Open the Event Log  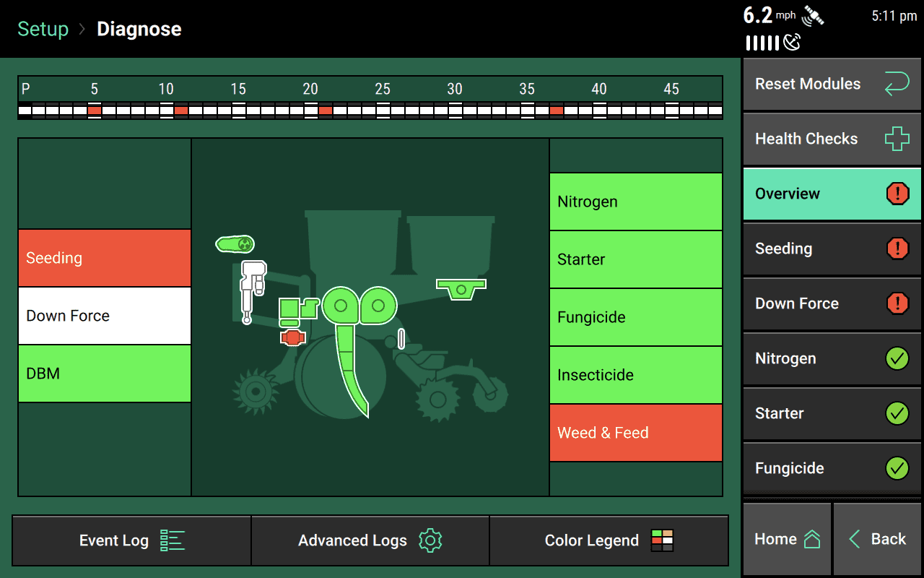pyautogui.click(x=131, y=540)
